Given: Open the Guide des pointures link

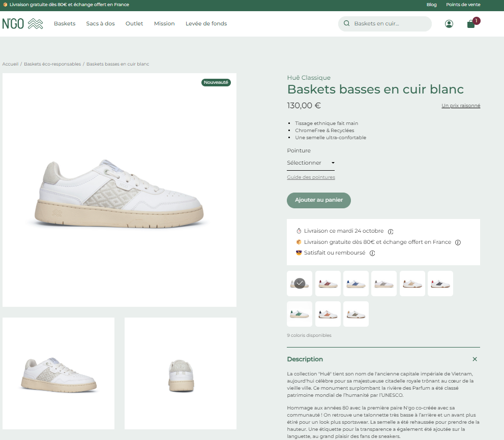Looking at the screenshot, I should (311, 177).
